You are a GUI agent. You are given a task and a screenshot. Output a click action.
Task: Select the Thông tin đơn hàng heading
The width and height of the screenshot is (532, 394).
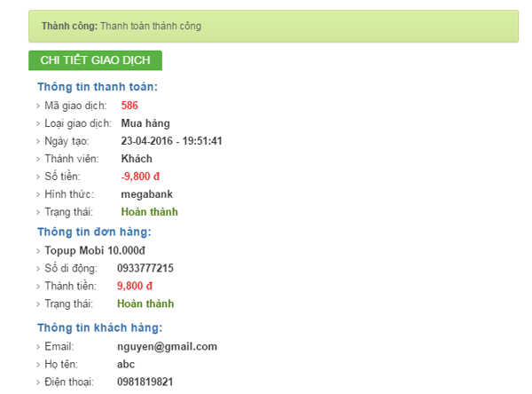[x=94, y=232]
